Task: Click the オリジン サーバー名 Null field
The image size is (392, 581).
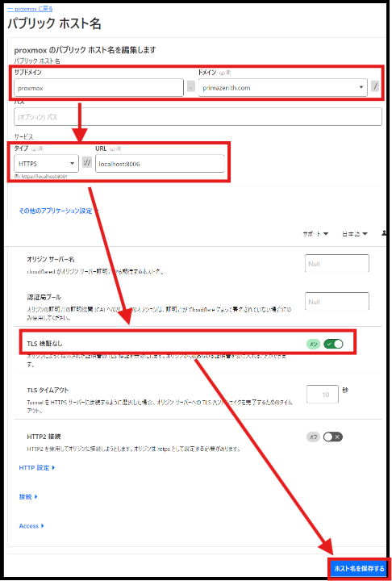Action: [337, 263]
